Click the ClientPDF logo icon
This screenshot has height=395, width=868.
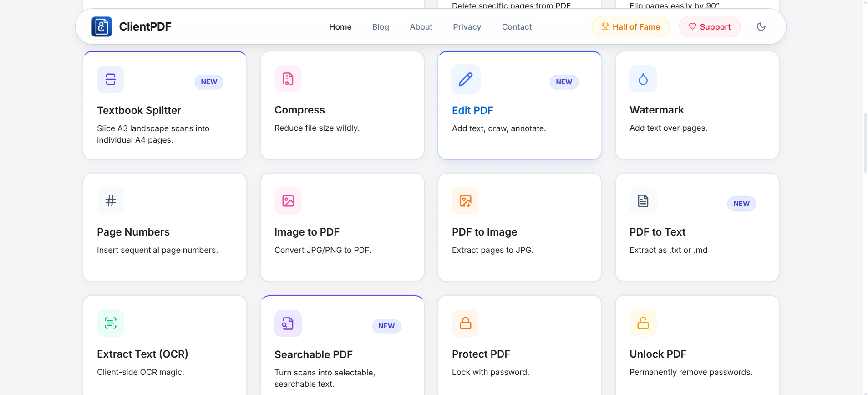click(102, 26)
